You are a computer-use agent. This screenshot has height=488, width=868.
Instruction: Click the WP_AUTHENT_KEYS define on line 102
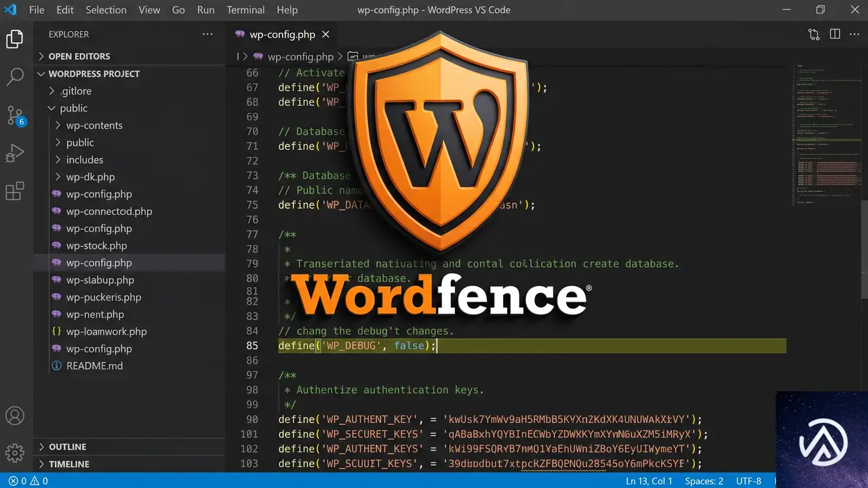tap(490, 449)
